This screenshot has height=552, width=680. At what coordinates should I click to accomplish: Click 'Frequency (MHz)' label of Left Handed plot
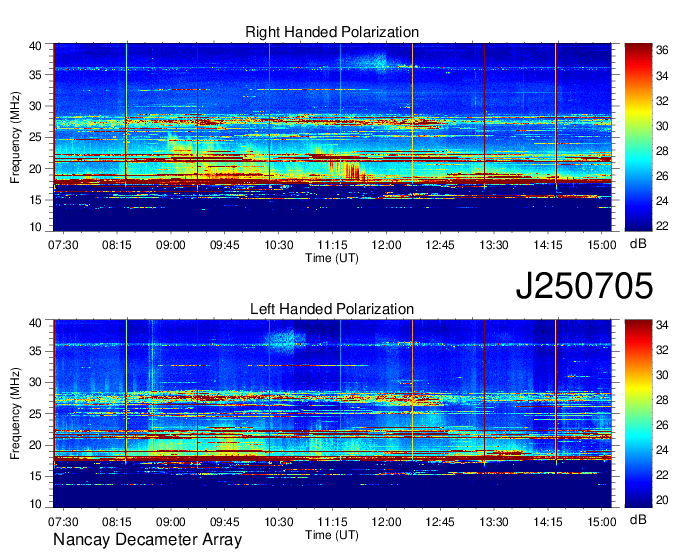click(x=16, y=414)
